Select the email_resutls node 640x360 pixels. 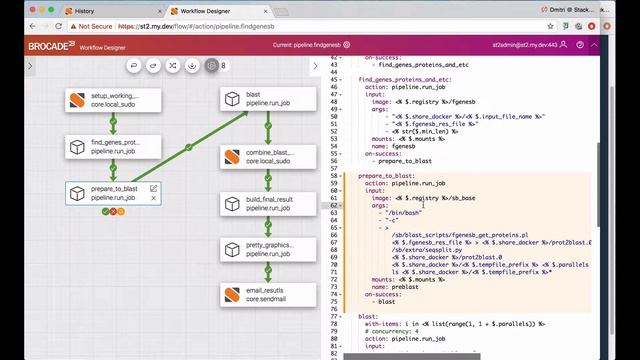point(268,295)
